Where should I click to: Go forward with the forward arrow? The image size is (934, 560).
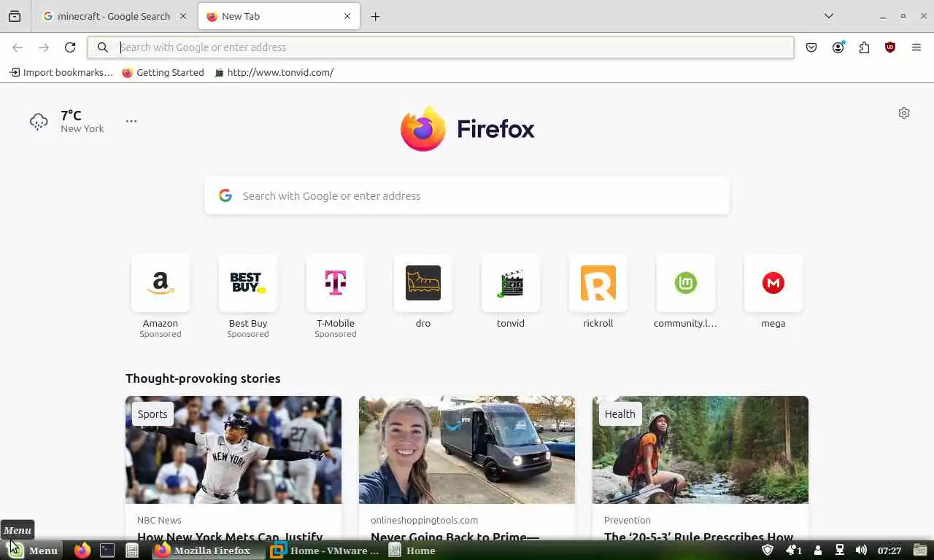(x=44, y=47)
